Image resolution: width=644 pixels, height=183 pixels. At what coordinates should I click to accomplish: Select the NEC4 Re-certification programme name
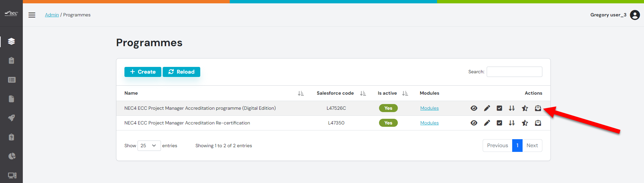(187, 123)
